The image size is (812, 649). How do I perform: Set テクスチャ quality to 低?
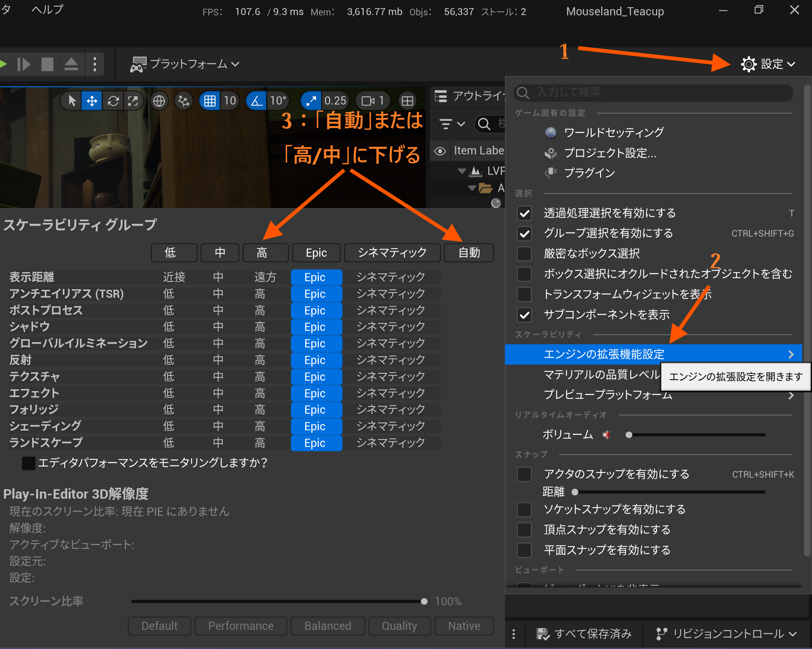pyautogui.click(x=168, y=377)
